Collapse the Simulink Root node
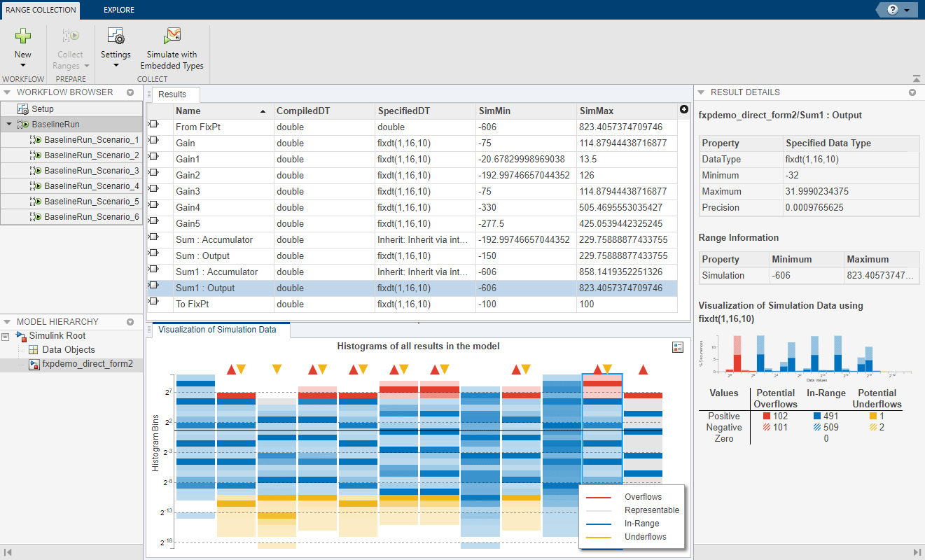925x560 pixels. pyautogui.click(x=6, y=337)
